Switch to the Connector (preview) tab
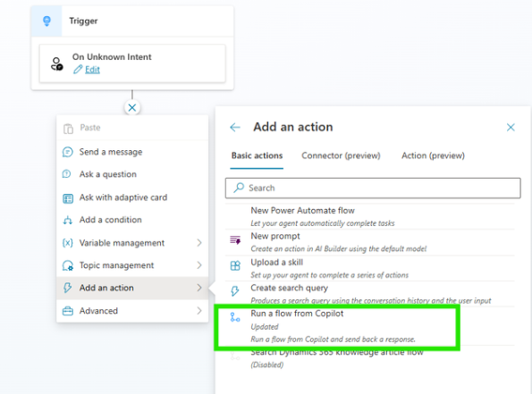 [x=341, y=155]
